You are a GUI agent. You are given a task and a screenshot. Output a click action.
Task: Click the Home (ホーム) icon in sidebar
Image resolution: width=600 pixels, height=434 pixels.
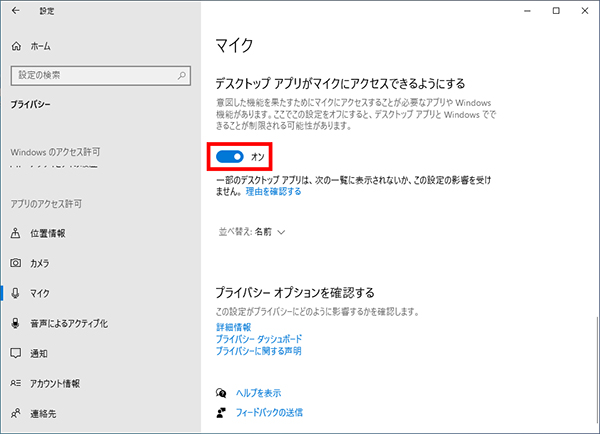pyautogui.click(x=16, y=46)
